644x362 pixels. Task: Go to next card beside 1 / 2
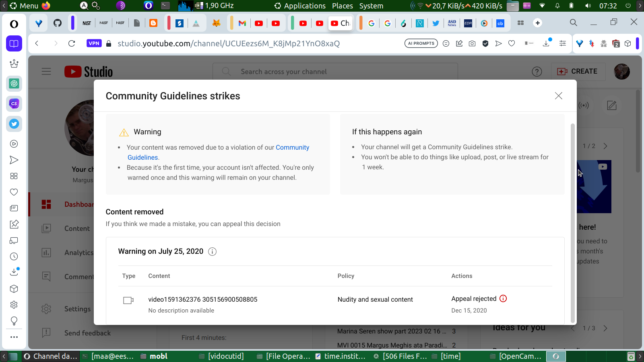click(x=605, y=146)
